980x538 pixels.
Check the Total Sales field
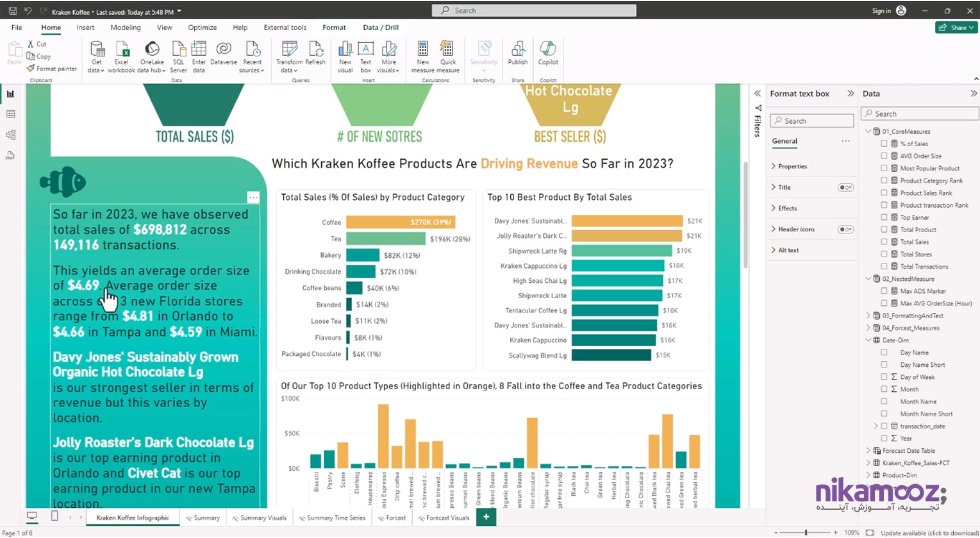click(884, 242)
